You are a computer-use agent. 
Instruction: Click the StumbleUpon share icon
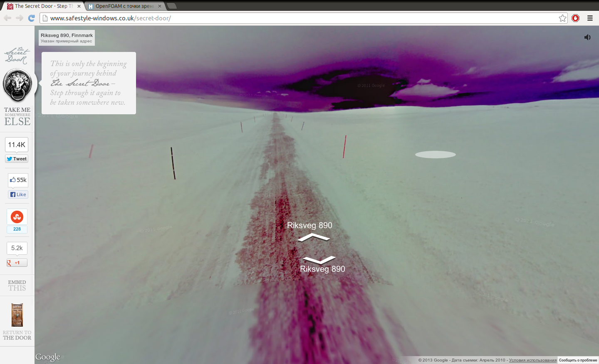(x=17, y=217)
